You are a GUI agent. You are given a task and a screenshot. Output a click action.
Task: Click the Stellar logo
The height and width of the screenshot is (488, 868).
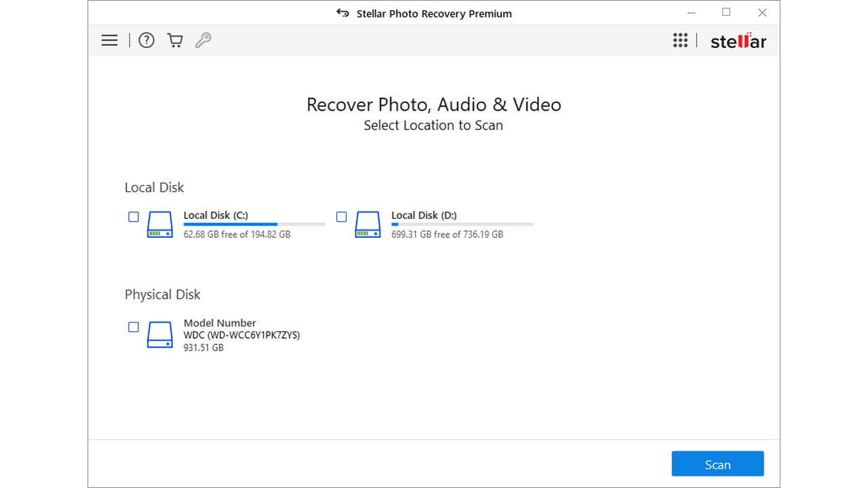[738, 41]
